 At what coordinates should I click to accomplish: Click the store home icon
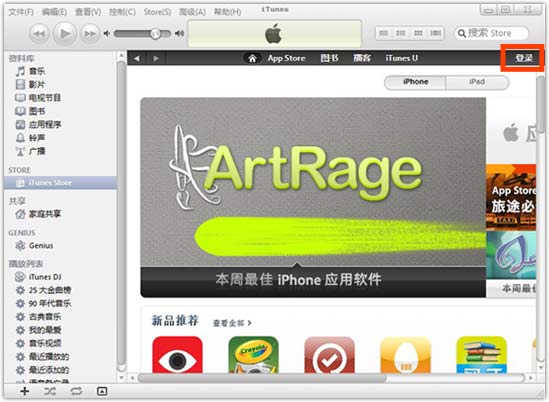point(252,58)
